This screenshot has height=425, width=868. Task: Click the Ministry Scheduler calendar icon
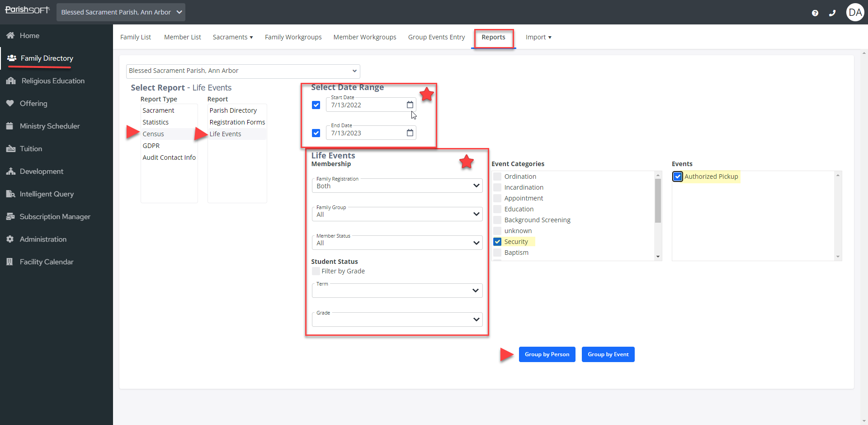[x=9, y=126]
